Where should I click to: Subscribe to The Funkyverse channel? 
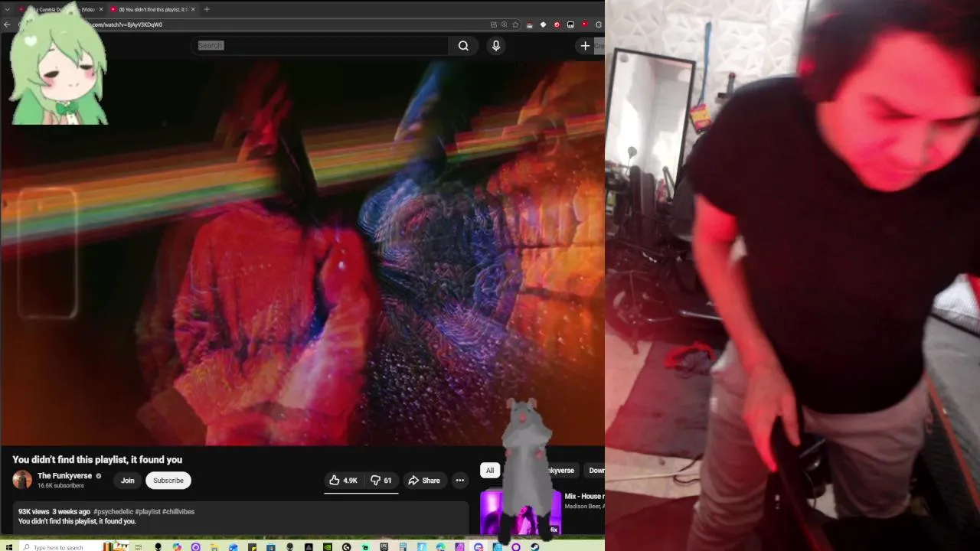pyautogui.click(x=168, y=481)
